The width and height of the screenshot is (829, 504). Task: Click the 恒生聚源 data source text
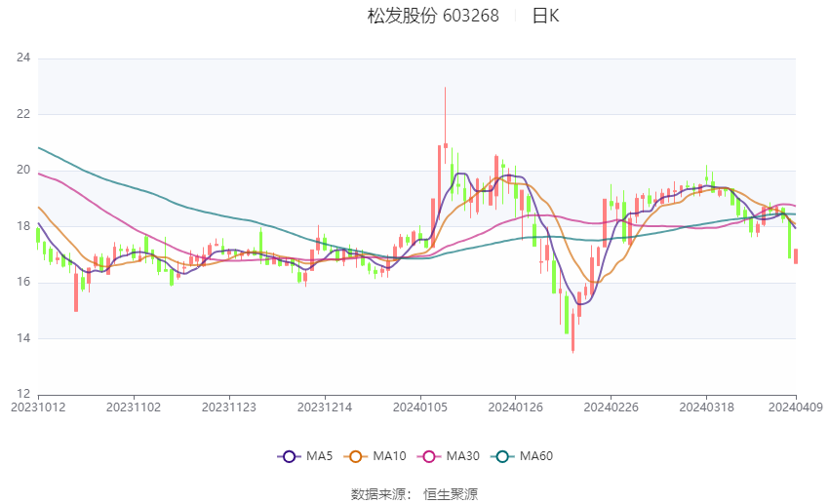point(451,494)
